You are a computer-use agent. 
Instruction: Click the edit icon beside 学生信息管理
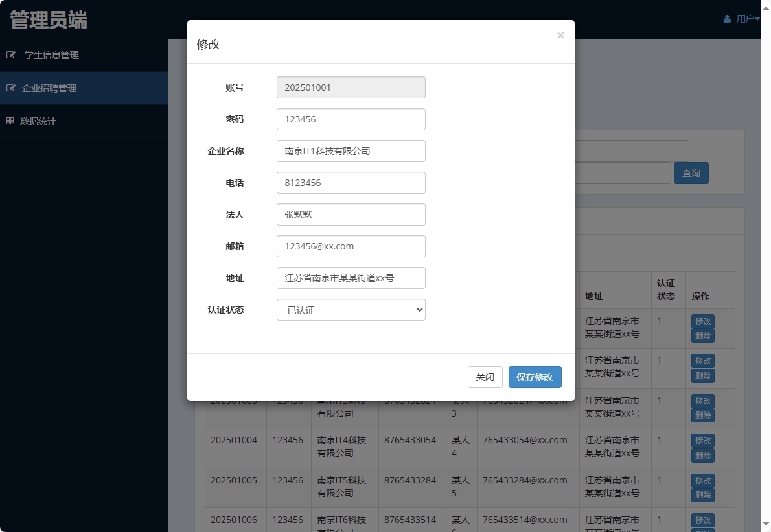coord(11,55)
